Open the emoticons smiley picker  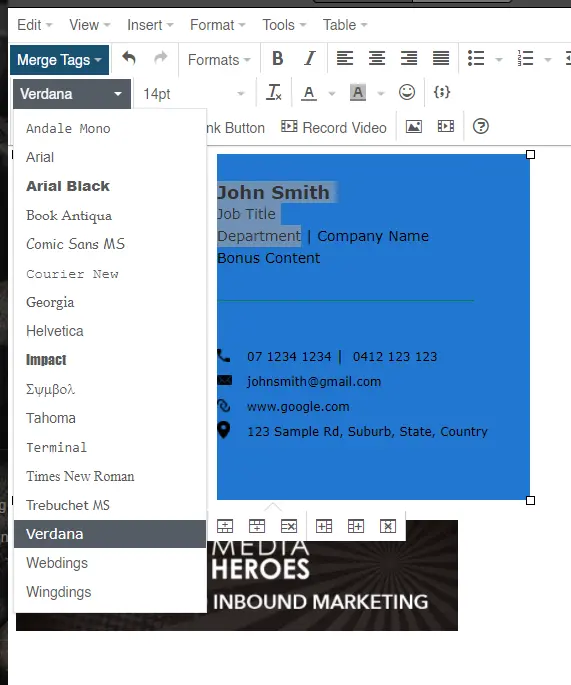point(407,92)
